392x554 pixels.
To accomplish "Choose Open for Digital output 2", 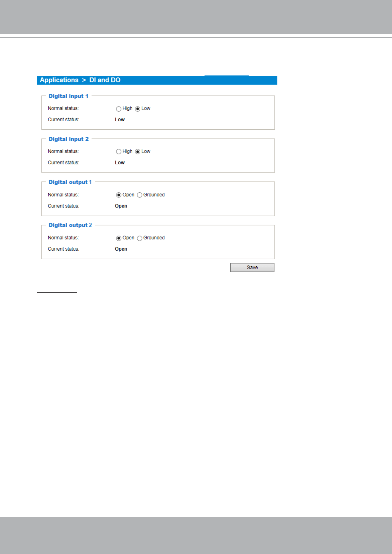I will click(119, 238).
